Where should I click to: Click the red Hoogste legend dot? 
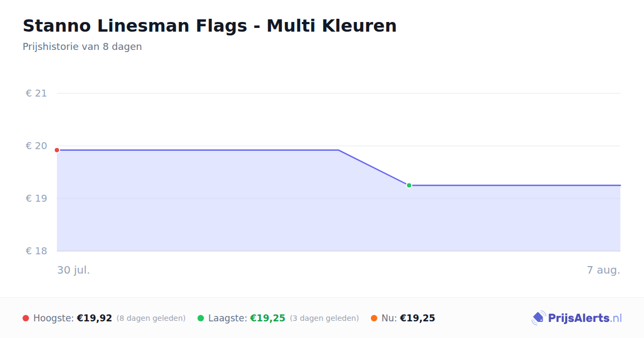pyautogui.click(x=26, y=318)
